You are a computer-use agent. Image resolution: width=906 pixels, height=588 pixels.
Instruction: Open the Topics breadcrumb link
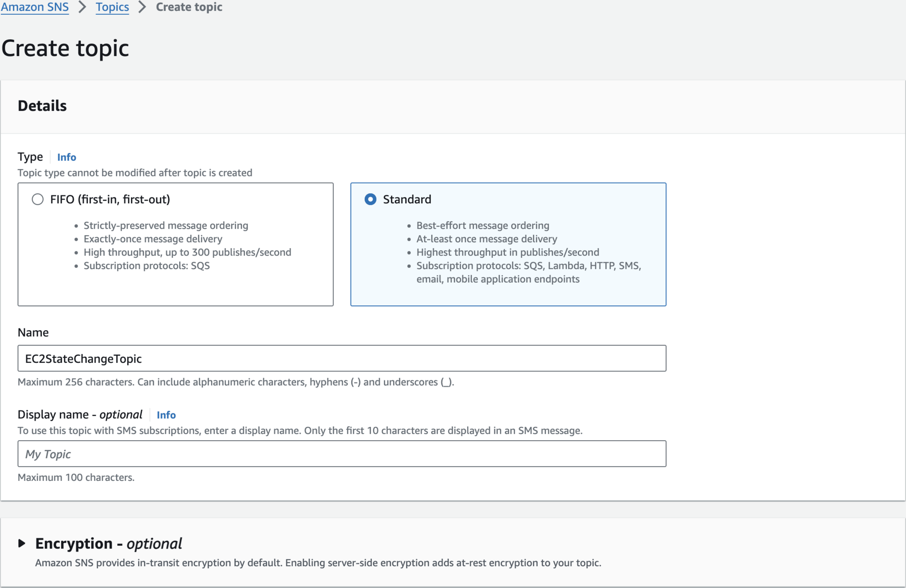pyautogui.click(x=112, y=7)
